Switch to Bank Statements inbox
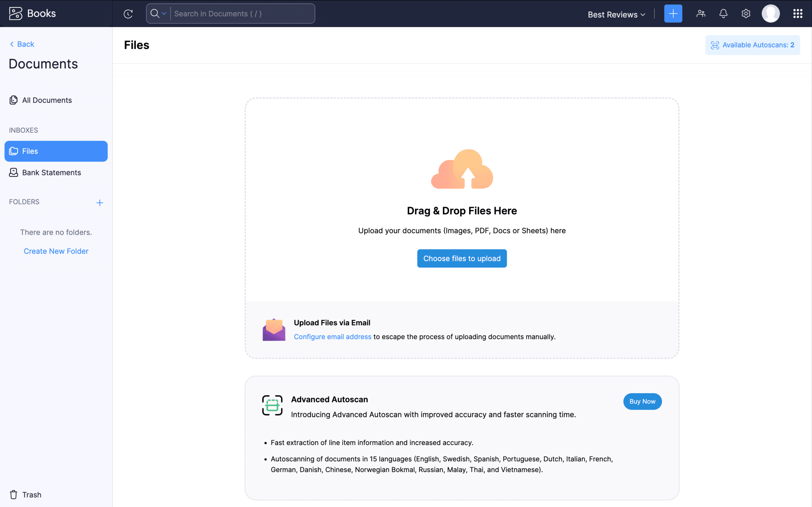 (x=52, y=172)
